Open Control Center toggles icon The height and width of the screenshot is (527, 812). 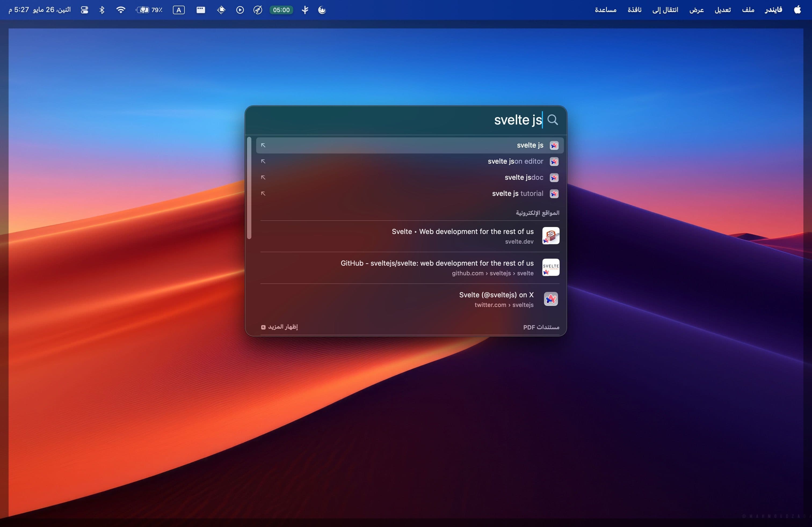(x=84, y=10)
